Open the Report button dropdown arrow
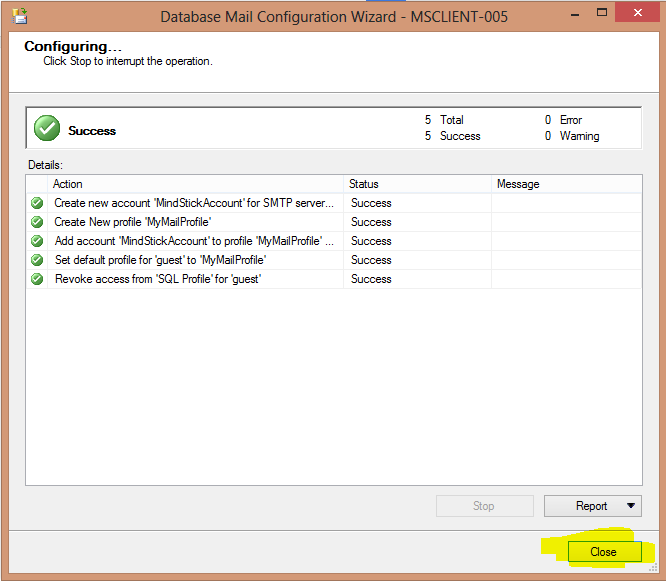The height and width of the screenshot is (581, 666). pos(630,506)
